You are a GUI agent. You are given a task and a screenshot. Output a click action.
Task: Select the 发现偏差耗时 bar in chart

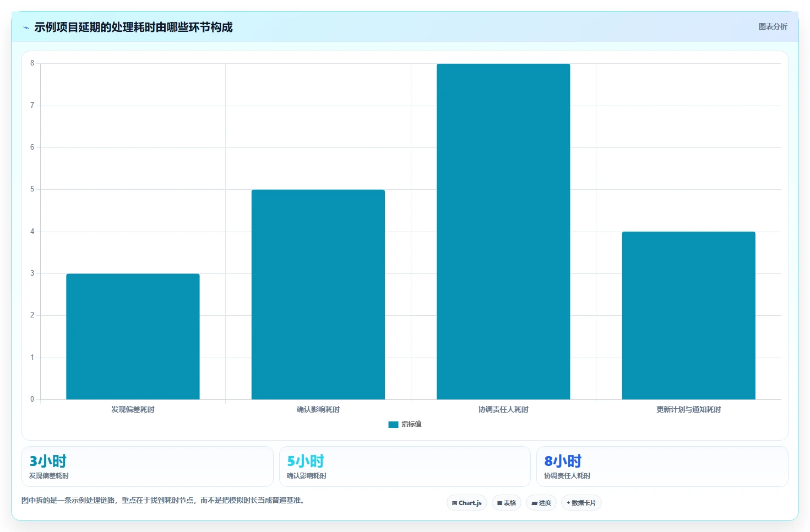[x=133, y=337]
